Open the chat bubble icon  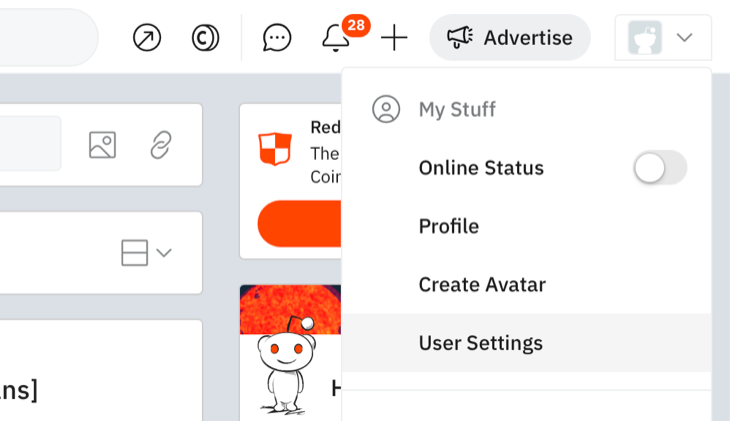point(277,38)
